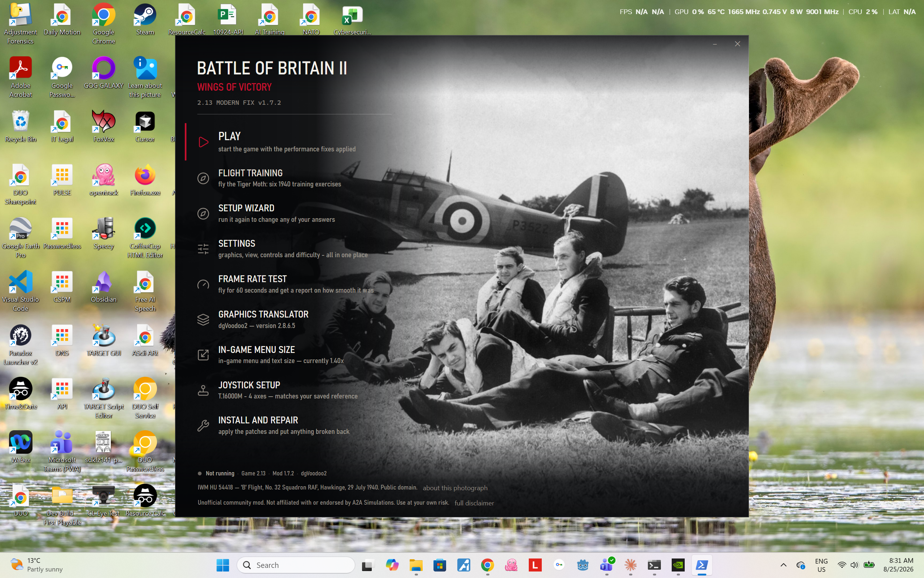
Task: Select the Obsidian desktop shortcut
Action: point(104,288)
